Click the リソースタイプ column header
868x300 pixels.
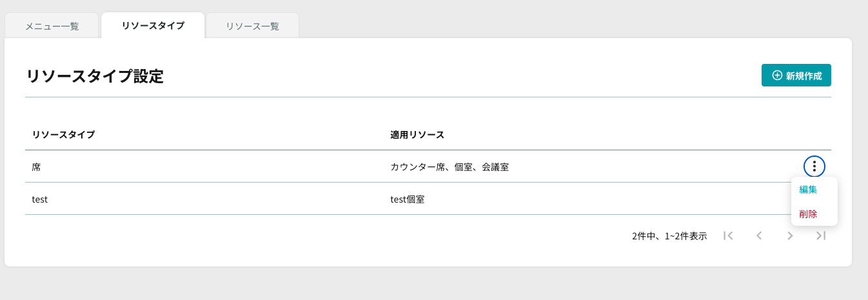pos(63,135)
